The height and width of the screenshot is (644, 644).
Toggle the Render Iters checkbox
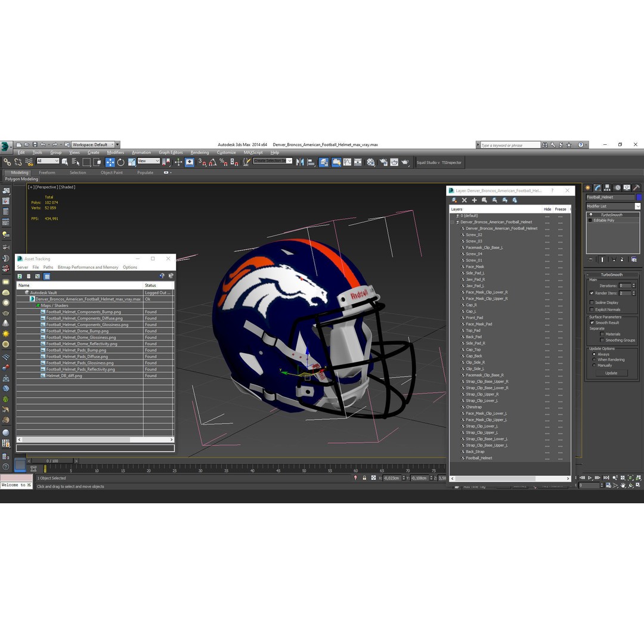592,293
